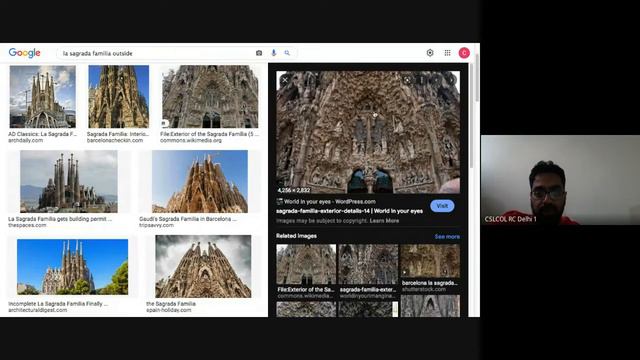Click the preview panel scrollbar

pyautogui.click(x=472, y=116)
